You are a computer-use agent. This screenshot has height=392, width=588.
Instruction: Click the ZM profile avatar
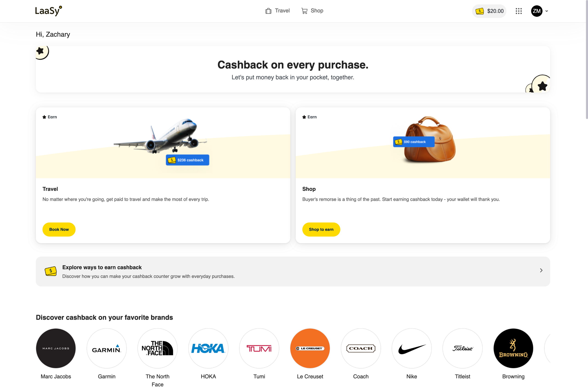pos(537,11)
